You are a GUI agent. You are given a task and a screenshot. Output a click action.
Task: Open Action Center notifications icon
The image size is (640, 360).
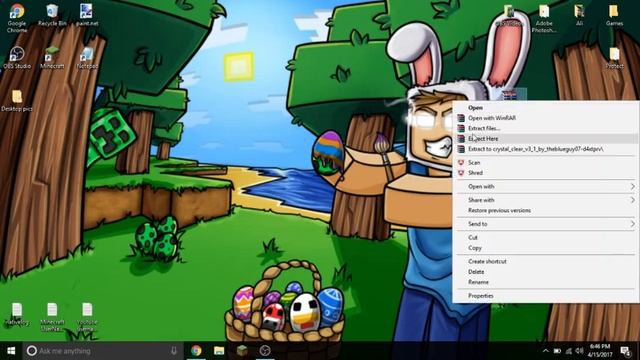click(626, 351)
